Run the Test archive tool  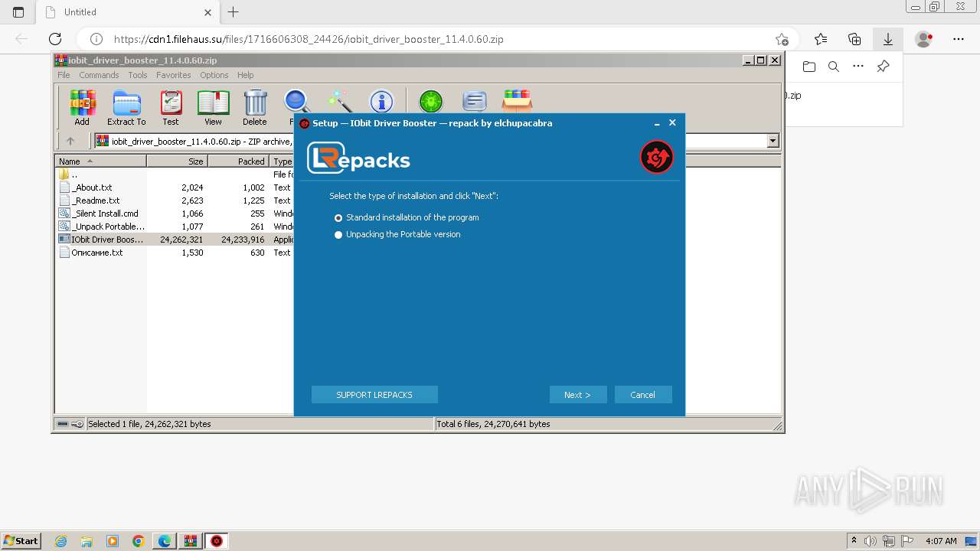pos(171,107)
